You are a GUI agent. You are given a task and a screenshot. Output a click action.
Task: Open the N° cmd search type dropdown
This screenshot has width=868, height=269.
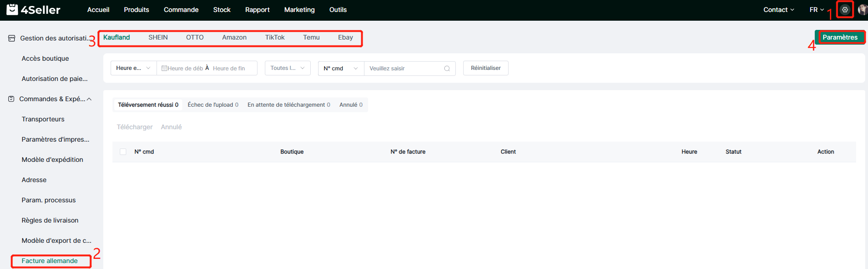[x=341, y=68]
